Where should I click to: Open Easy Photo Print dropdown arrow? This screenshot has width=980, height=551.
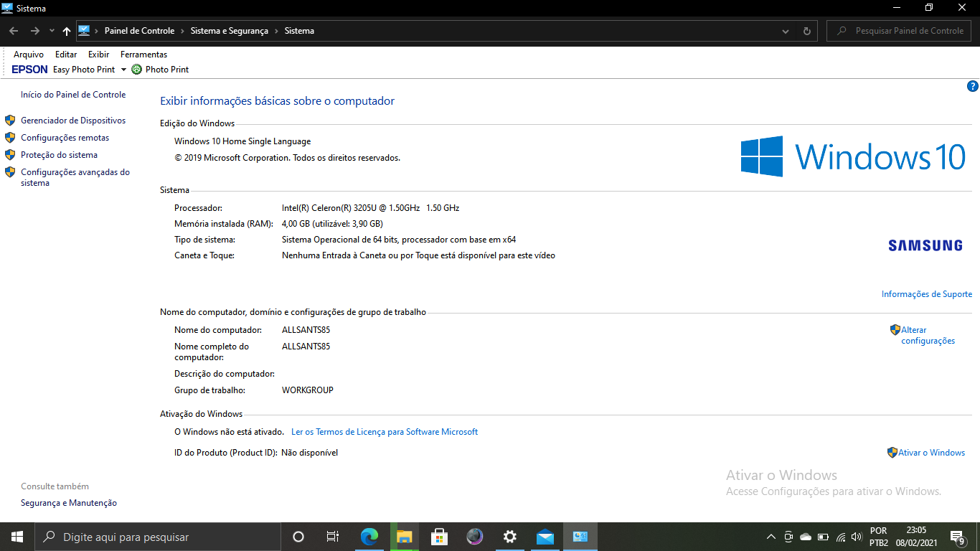[123, 70]
